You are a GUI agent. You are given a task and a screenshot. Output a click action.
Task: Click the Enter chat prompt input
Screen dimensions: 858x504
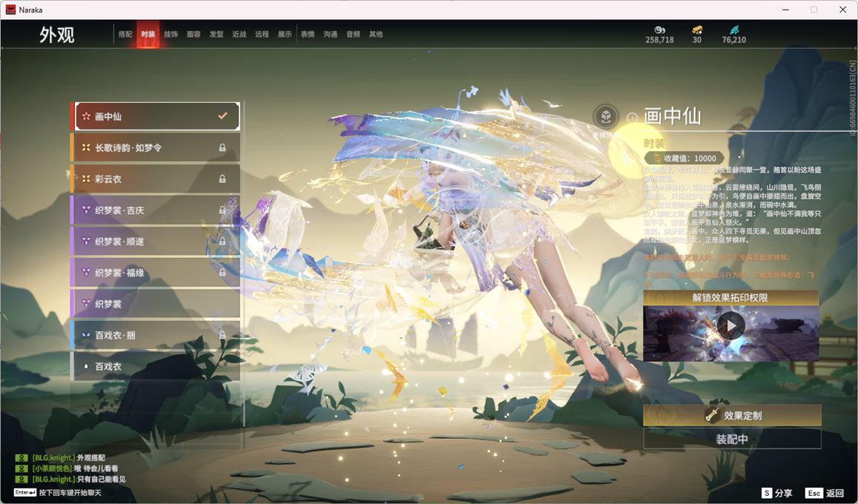[x=57, y=493]
